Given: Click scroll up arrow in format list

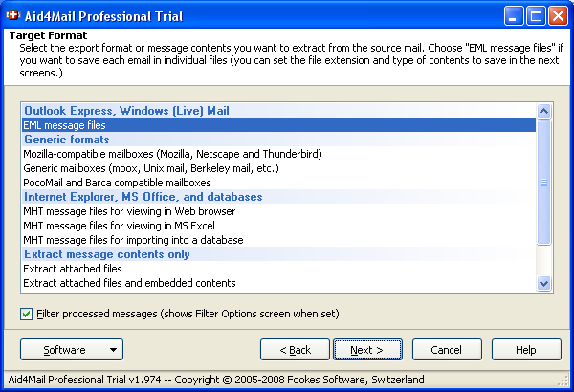Looking at the screenshot, I should coord(544,111).
